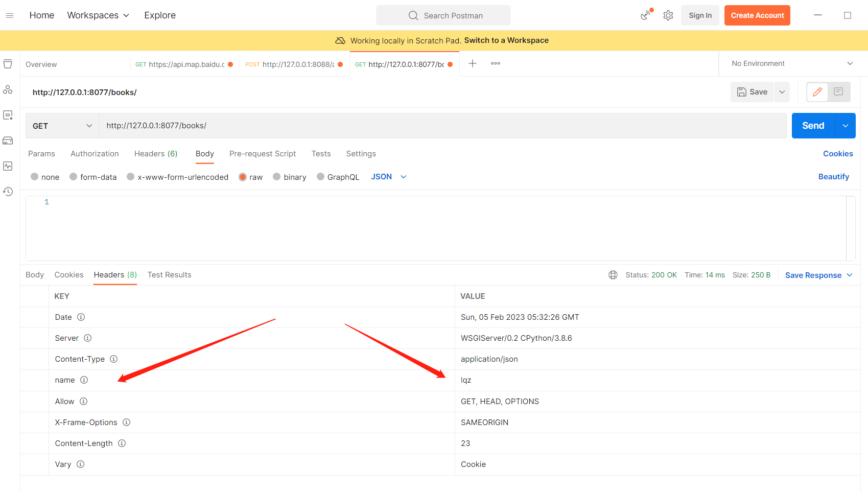Viewport: 868px width, 493px height.
Task: Click info icon next to name header
Action: pos(84,380)
